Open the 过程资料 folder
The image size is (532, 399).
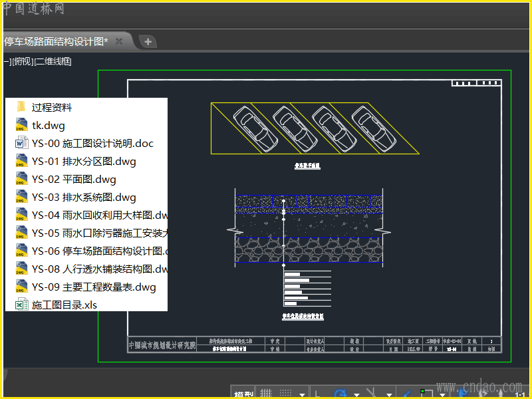(x=51, y=107)
